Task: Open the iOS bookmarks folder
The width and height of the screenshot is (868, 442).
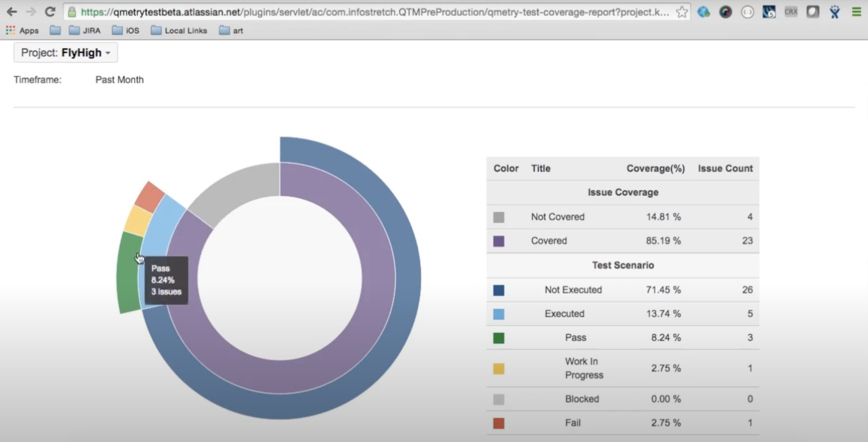Action: pos(125,31)
